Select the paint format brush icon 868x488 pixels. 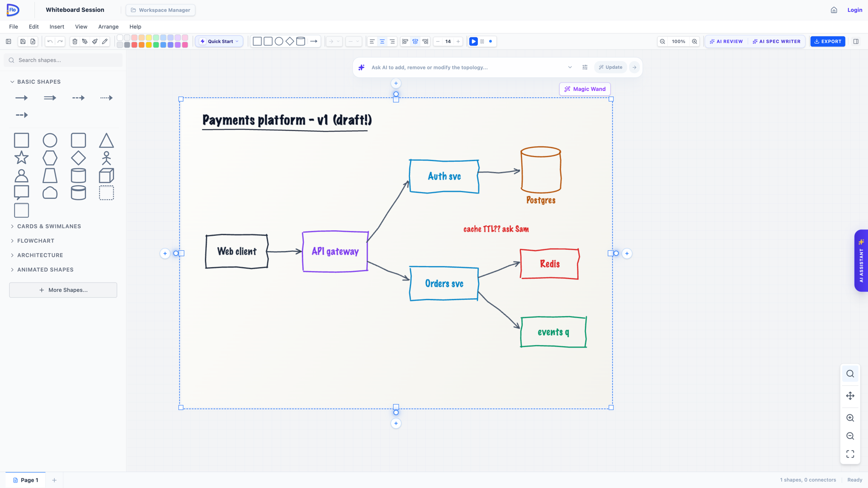95,42
